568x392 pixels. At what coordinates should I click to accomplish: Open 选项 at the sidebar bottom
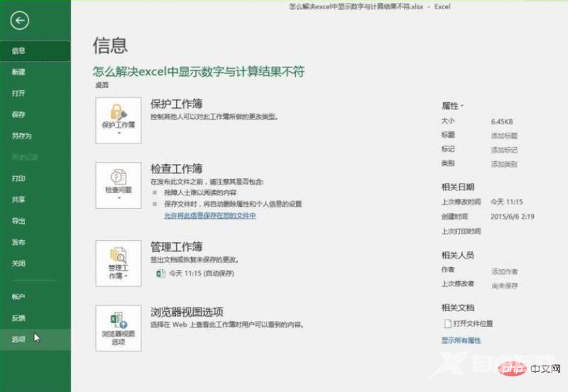coord(18,339)
